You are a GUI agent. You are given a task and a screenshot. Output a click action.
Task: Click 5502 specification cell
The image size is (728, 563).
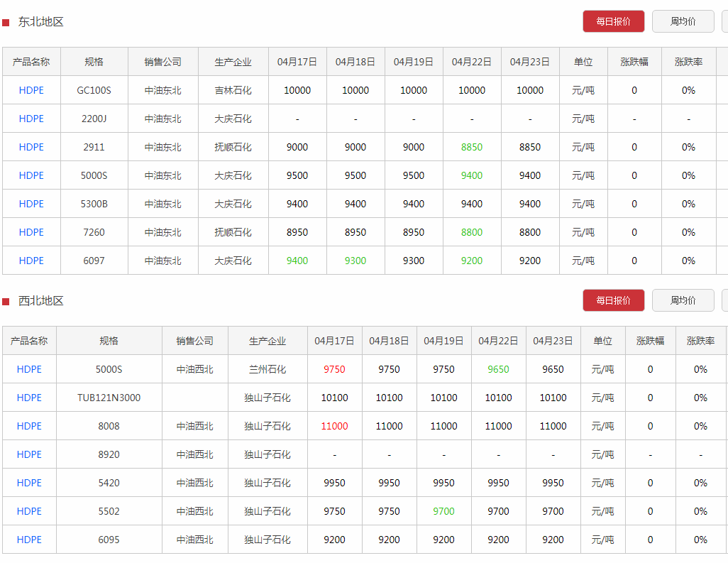[109, 511]
